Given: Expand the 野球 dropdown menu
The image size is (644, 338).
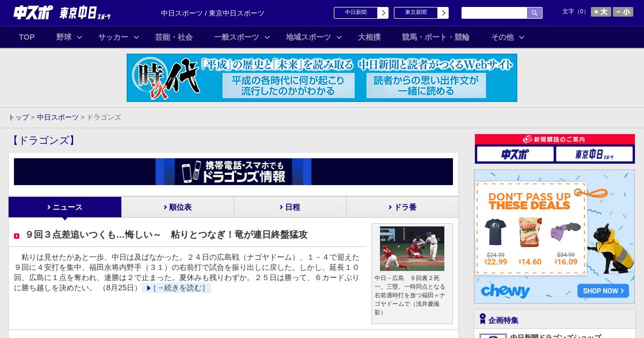Looking at the screenshot, I should pyautogui.click(x=69, y=37).
